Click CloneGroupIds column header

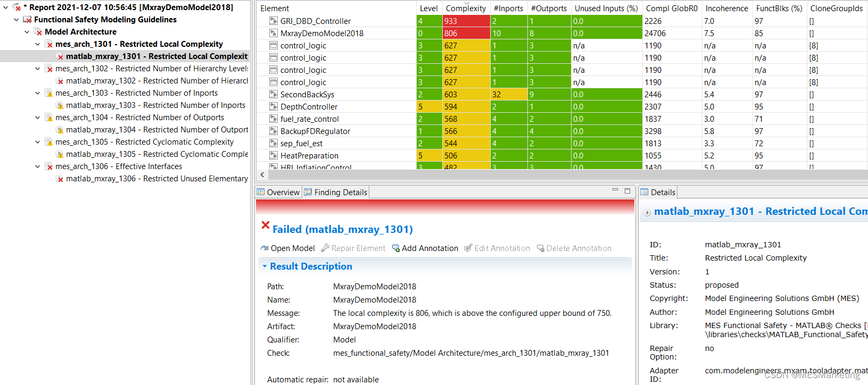pyautogui.click(x=837, y=9)
